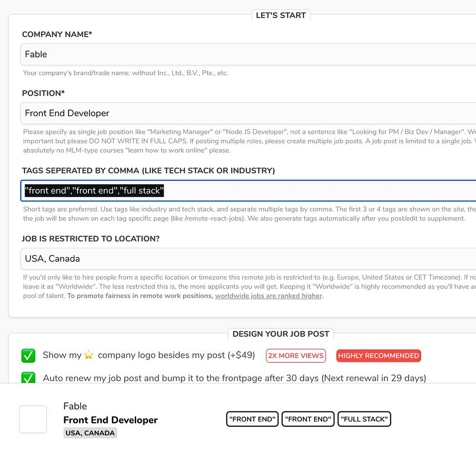Click the USA, CANADA location badge
This screenshot has width=476, height=450.
pos(90,433)
